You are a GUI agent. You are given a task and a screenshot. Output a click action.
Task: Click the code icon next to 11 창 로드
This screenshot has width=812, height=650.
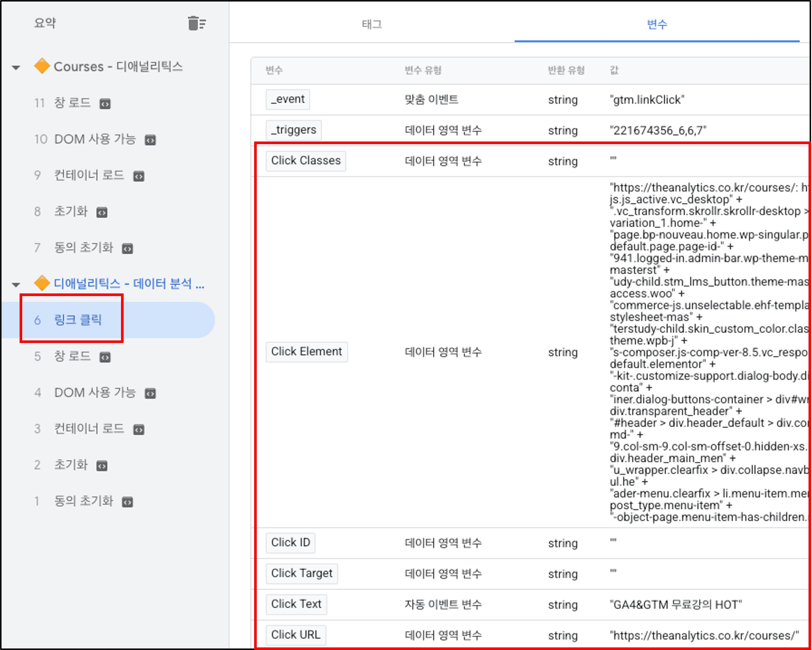point(105,103)
